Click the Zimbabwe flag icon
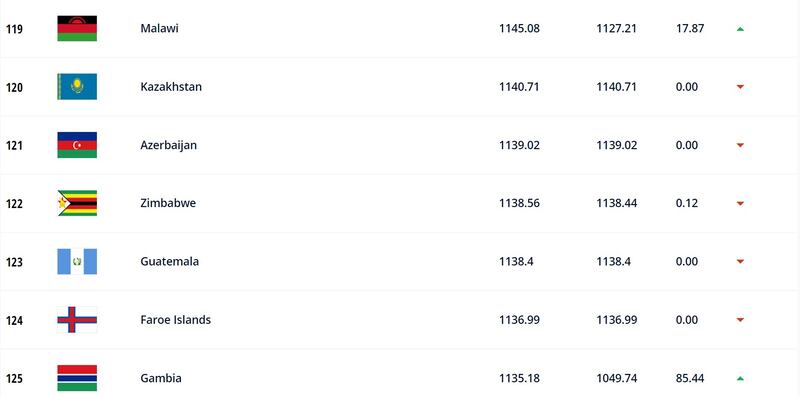This screenshot has height=396, width=800. coord(77,203)
